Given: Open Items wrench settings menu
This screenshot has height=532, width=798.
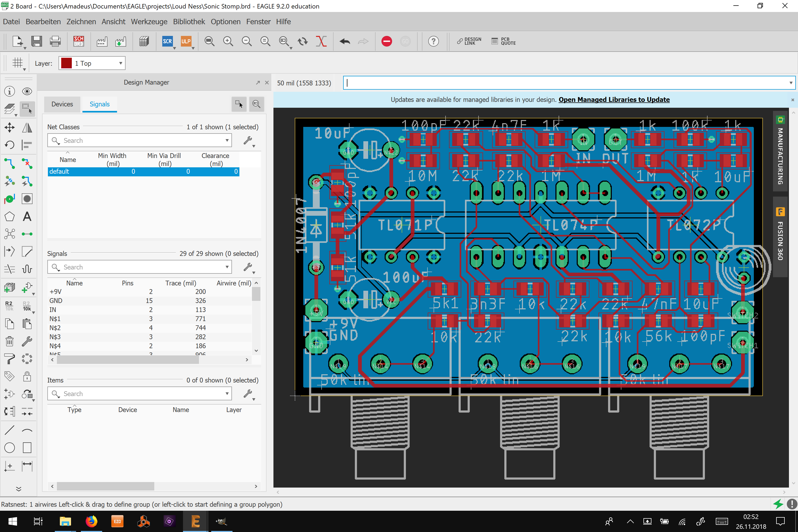Looking at the screenshot, I should pyautogui.click(x=249, y=394).
